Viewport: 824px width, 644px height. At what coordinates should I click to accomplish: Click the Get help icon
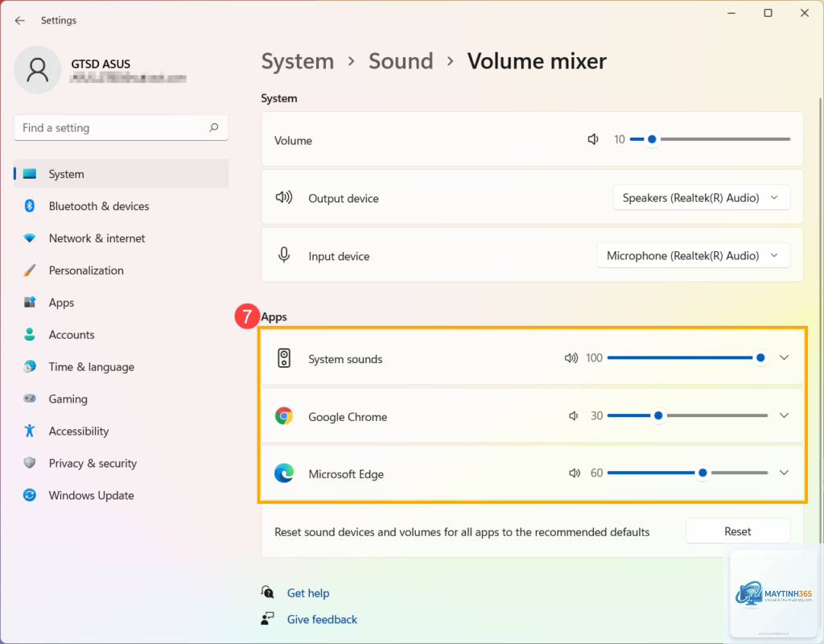(x=267, y=592)
